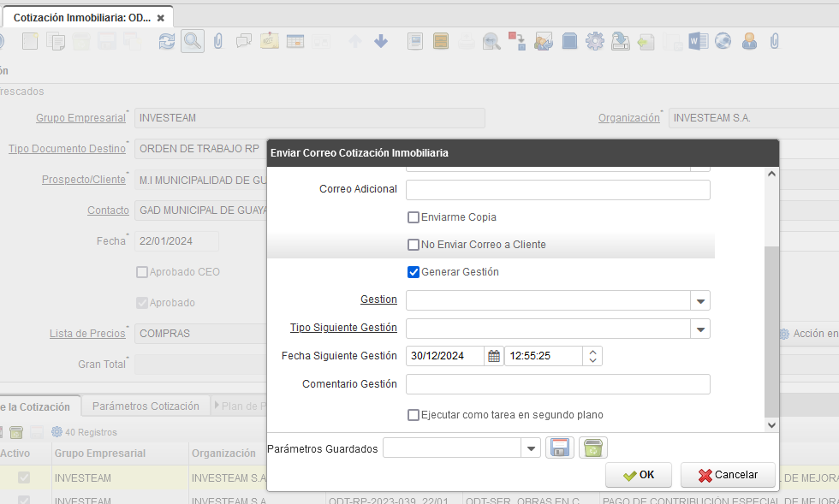Expand the Parámetros Guardados dropdown
Image resolution: width=839 pixels, height=504 pixels.
click(531, 448)
